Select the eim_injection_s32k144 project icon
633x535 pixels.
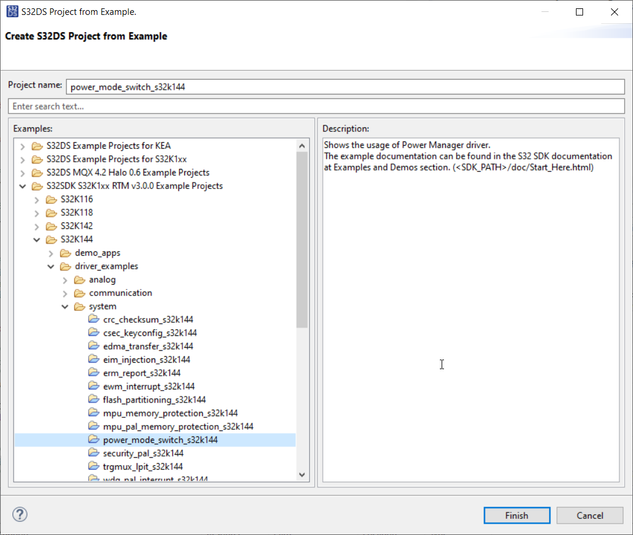[x=94, y=359]
